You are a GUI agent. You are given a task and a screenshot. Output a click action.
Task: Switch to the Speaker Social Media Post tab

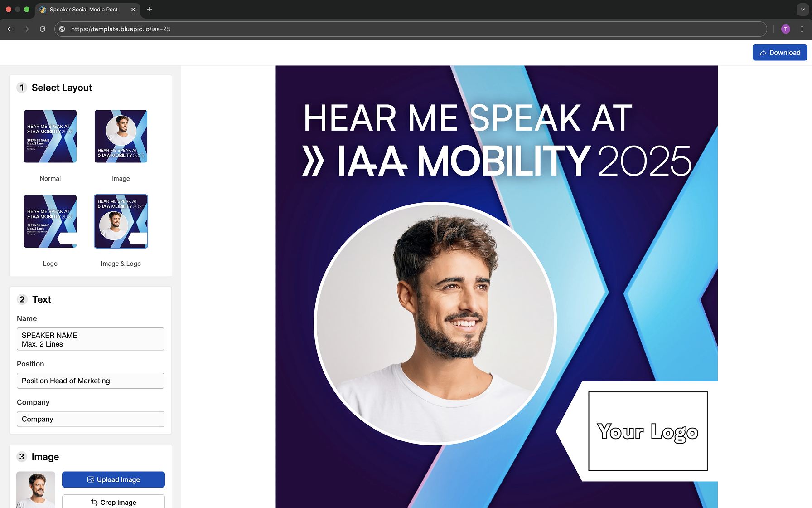(82, 9)
